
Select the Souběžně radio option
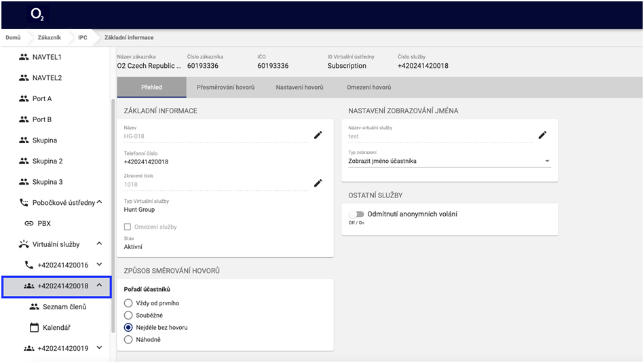[128, 315]
